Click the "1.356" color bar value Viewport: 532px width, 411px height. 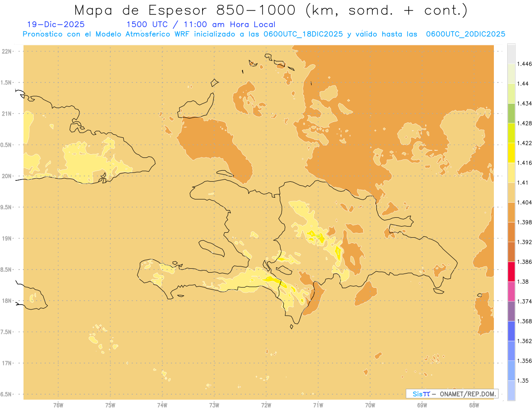coord(524,361)
